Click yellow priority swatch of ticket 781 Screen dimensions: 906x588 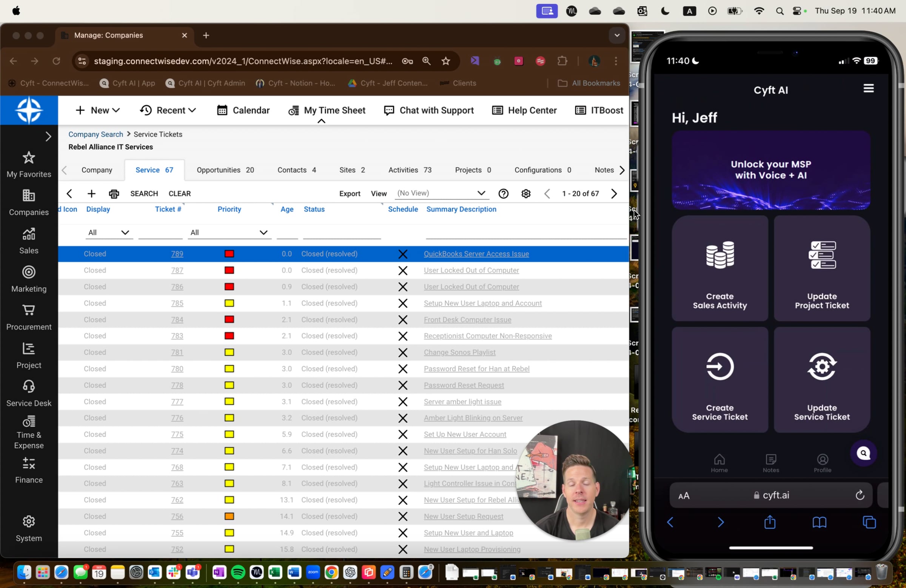(229, 352)
